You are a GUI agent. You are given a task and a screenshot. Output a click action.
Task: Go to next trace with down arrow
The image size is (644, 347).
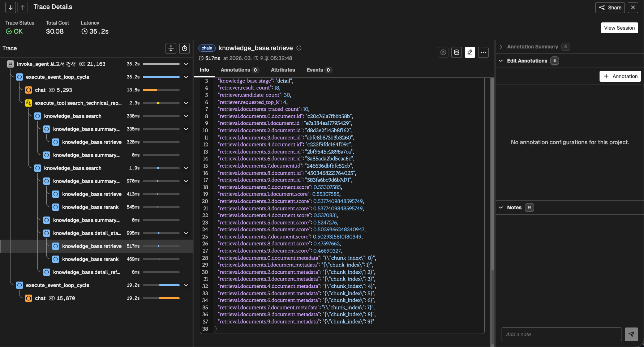click(10, 7)
